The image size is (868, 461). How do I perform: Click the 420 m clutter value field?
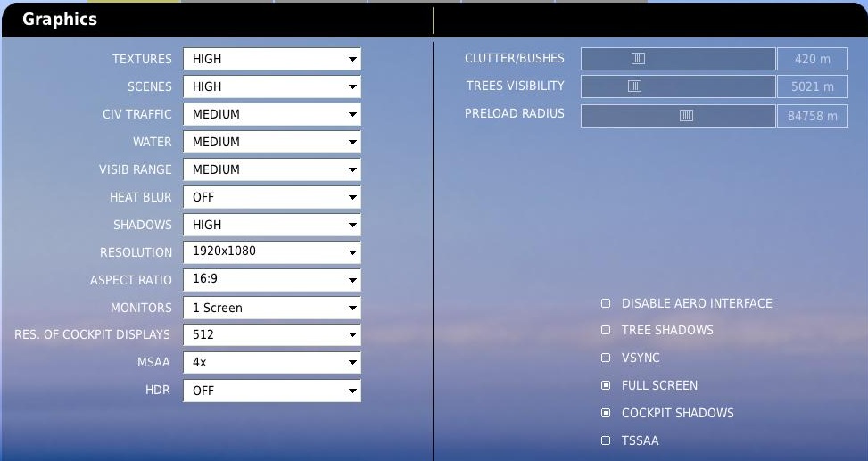pyautogui.click(x=812, y=59)
